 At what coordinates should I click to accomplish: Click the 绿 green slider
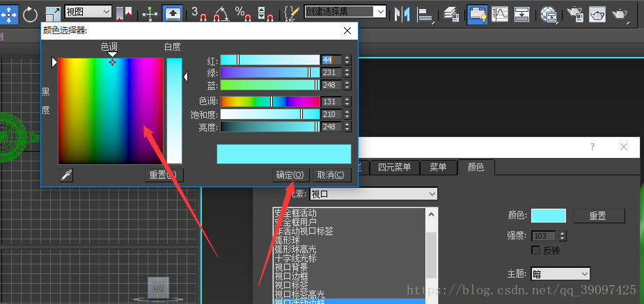click(270, 72)
